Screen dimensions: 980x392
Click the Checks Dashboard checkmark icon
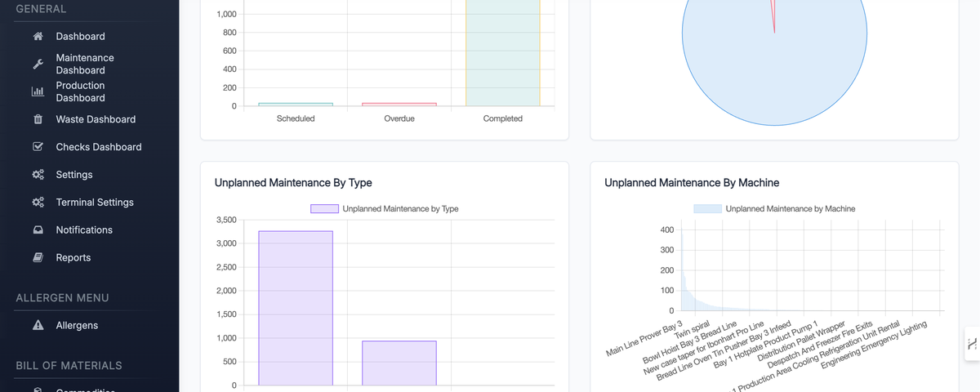point(38,147)
